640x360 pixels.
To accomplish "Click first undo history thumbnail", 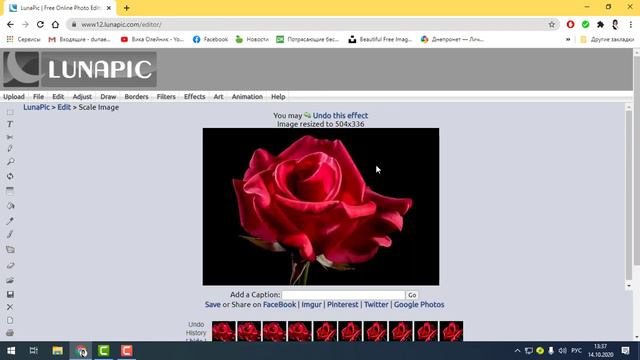I will (224, 331).
